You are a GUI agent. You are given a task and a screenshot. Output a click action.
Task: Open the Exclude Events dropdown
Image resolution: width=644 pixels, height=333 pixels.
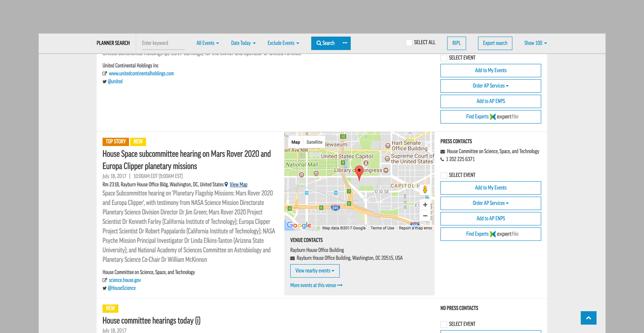point(283,43)
